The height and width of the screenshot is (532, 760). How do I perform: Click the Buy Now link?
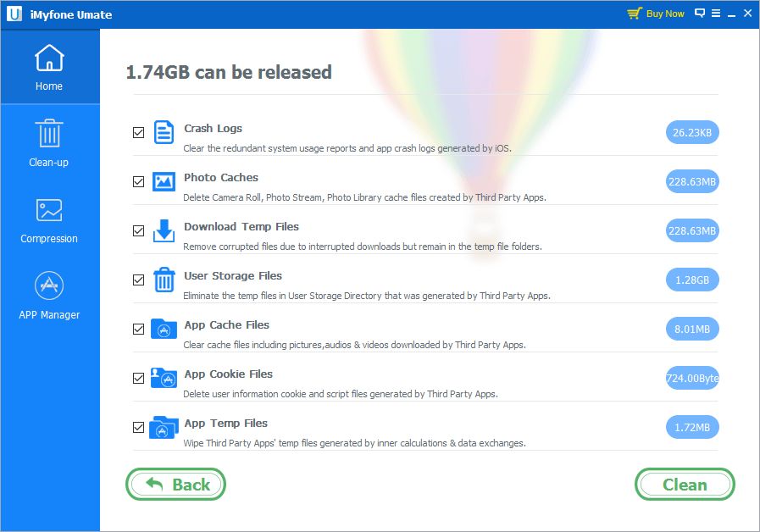tap(665, 13)
